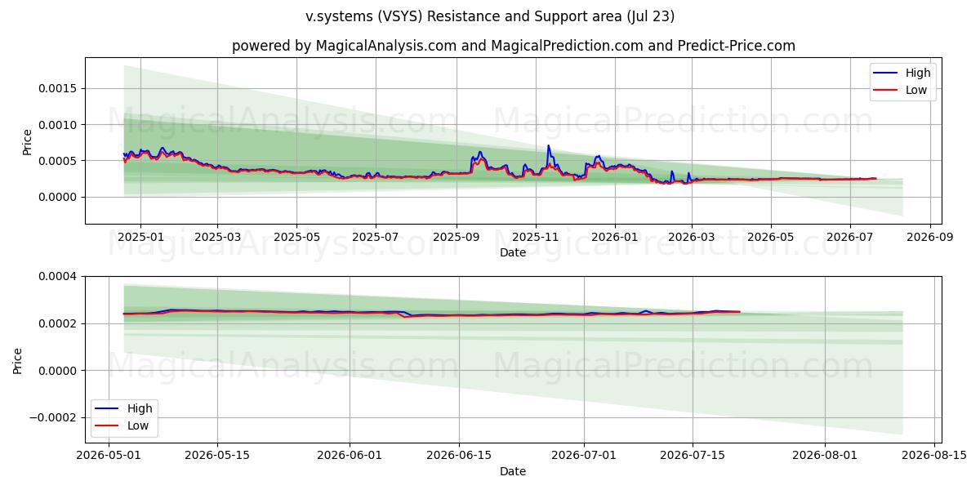Click the '2026-08-01' tick label on the bottom chart
The width and height of the screenshot is (980, 490).
[x=825, y=456]
